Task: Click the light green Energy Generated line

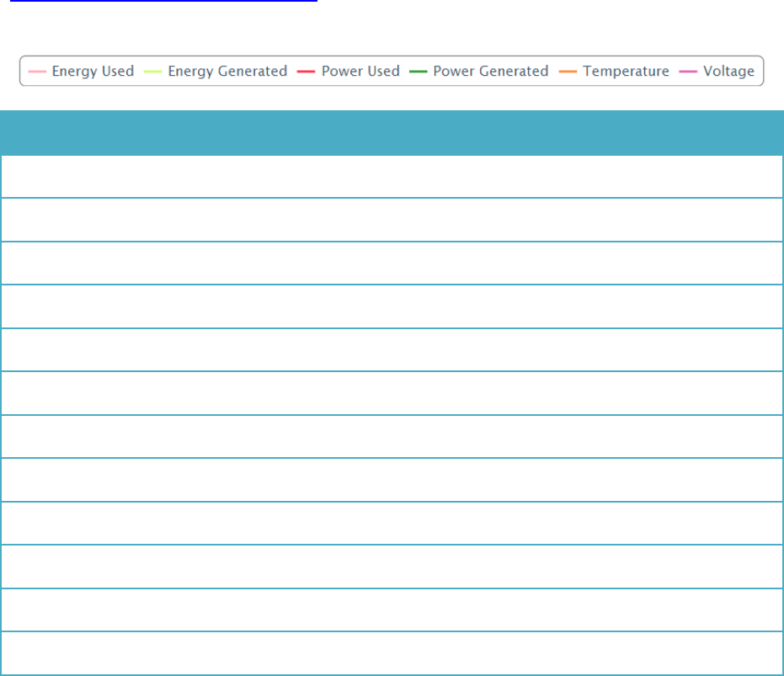Action: click(153, 72)
